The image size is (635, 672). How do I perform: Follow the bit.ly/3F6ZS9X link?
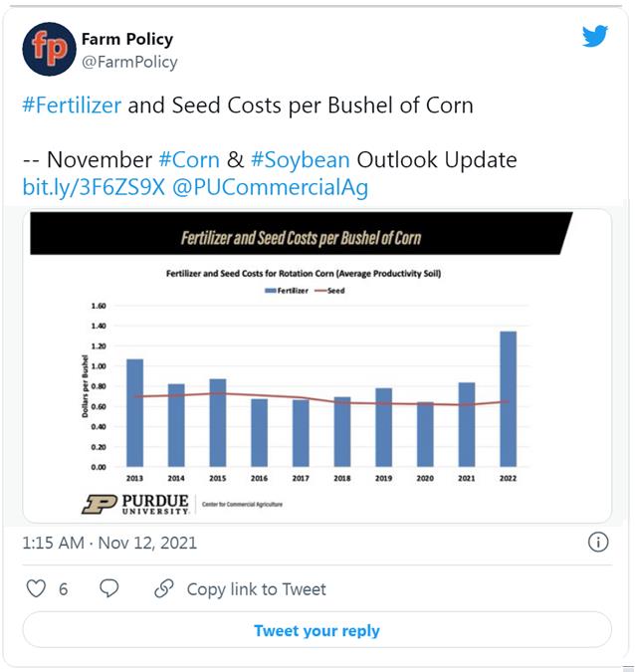(x=94, y=187)
